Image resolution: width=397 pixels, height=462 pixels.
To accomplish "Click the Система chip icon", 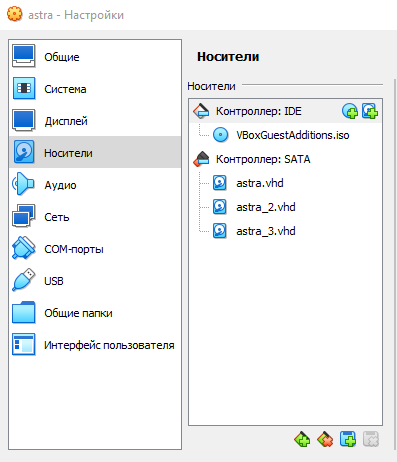I will click(23, 89).
